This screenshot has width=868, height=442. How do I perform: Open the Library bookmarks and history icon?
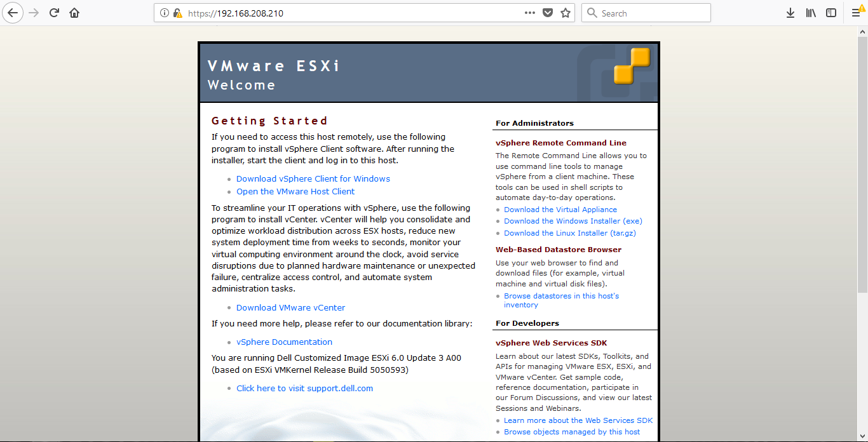click(811, 13)
